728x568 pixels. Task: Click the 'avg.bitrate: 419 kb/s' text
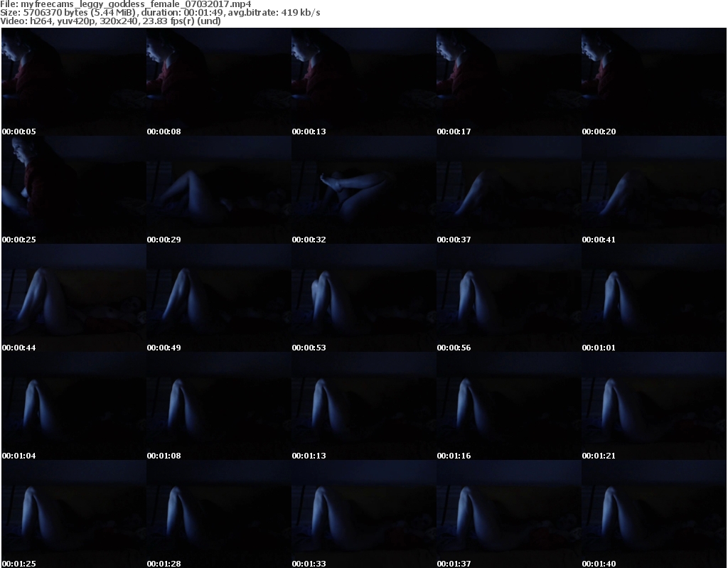[x=274, y=13]
